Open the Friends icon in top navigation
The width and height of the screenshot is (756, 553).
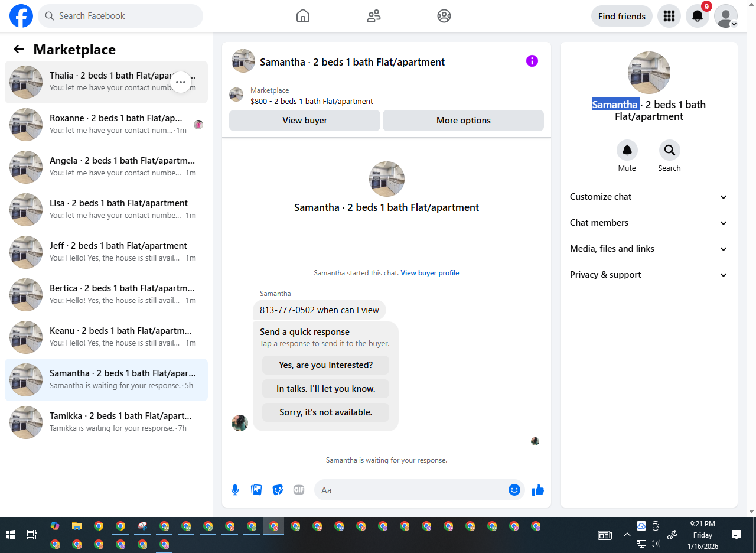pyautogui.click(x=374, y=16)
